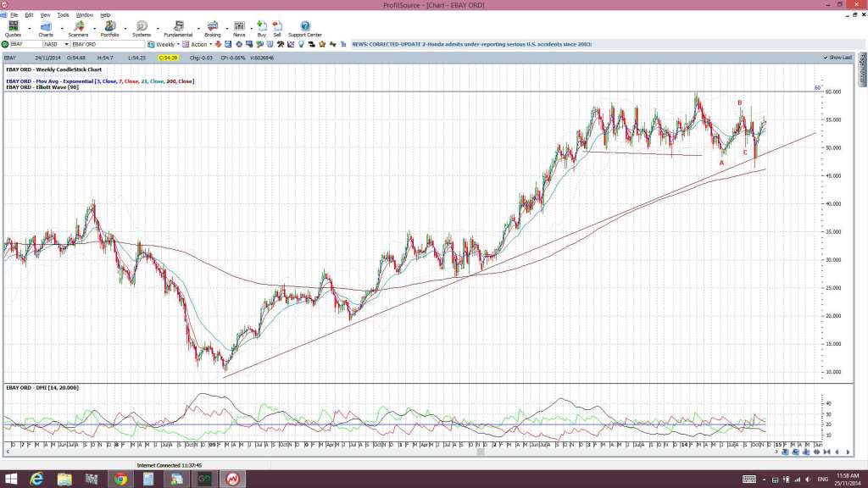Open the Quotes toolbar button
The width and height of the screenshot is (868, 488).
point(13,29)
